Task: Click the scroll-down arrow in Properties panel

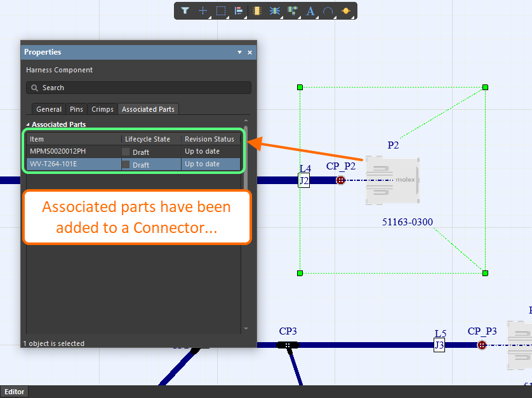Action: tap(246, 329)
